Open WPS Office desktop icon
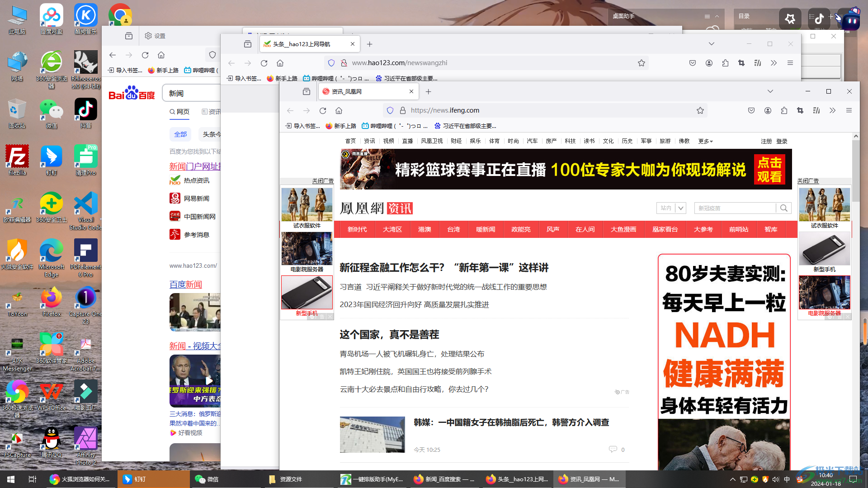The height and width of the screenshot is (488, 868). click(52, 395)
